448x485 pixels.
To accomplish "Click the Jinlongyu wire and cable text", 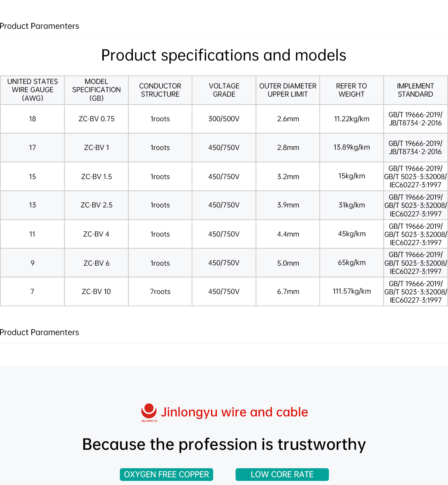I will point(234,412).
